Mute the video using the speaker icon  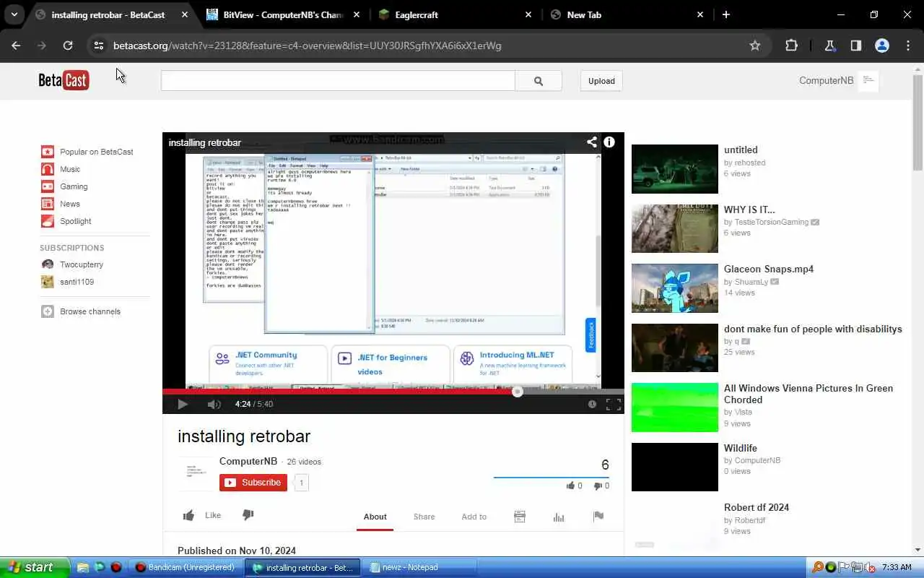tap(214, 404)
